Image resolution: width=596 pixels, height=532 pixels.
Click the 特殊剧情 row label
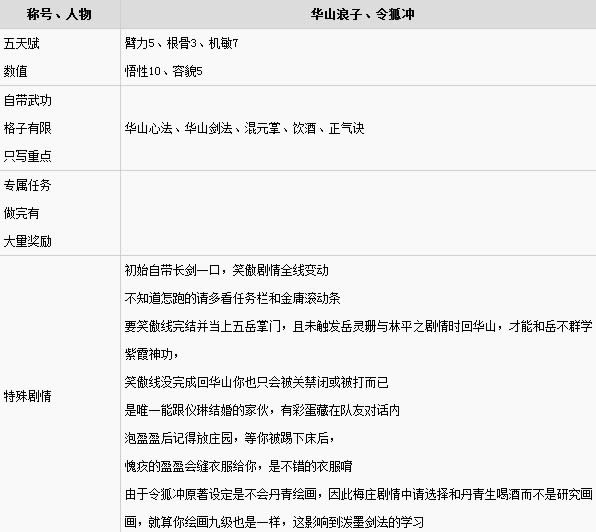click(x=27, y=396)
